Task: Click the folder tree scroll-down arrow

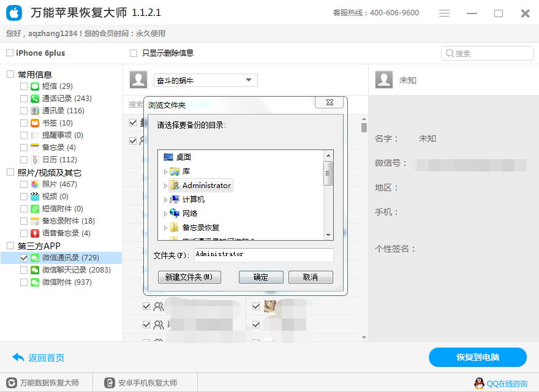Action: [328, 235]
